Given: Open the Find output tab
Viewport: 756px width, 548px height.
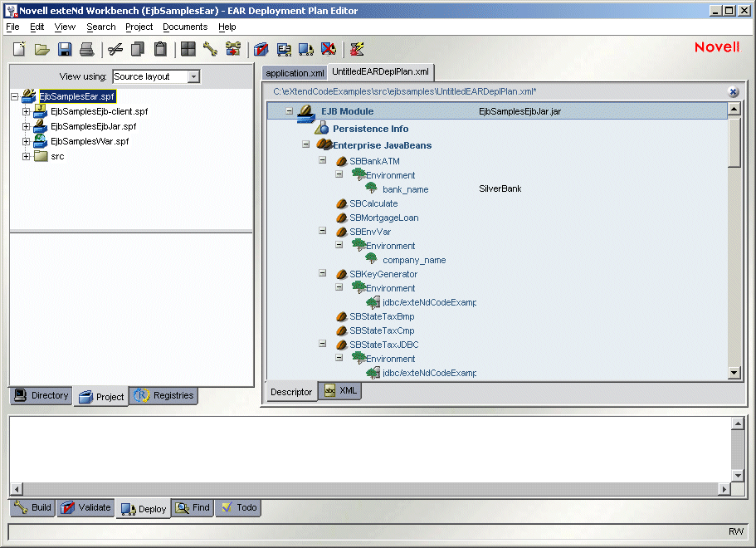Looking at the screenshot, I should (193, 507).
